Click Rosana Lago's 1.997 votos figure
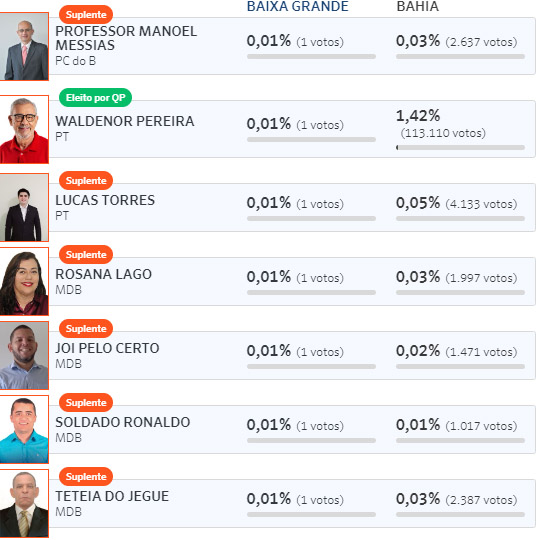Viewport: 538px width, 540px height. (481, 278)
